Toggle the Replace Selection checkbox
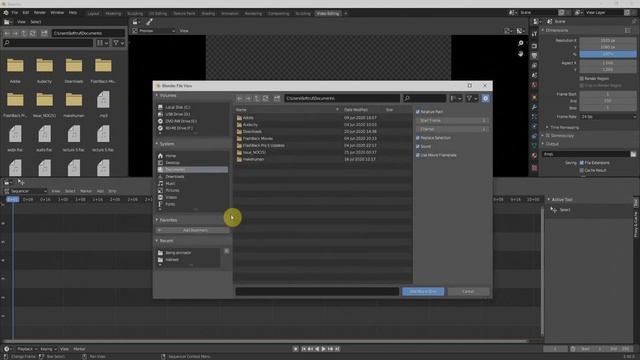Viewport: 640px width, 360px height. click(x=418, y=138)
